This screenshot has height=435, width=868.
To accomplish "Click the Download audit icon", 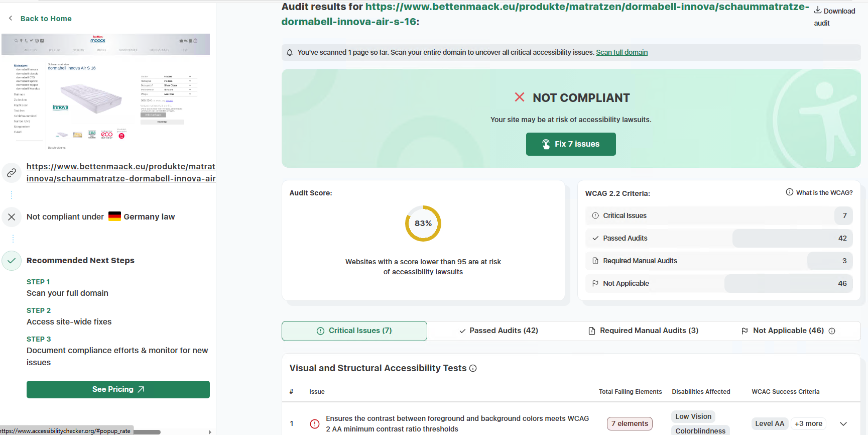I will point(818,11).
